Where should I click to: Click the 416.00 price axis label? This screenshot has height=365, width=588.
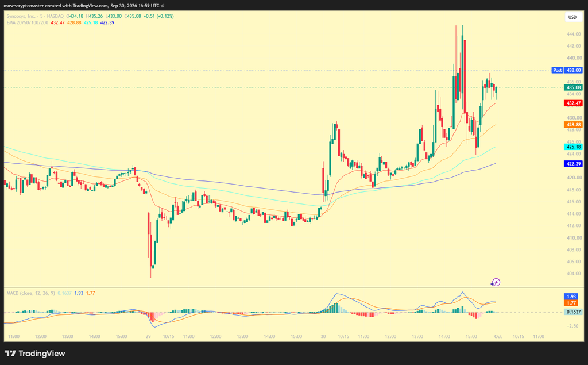pos(574,202)
